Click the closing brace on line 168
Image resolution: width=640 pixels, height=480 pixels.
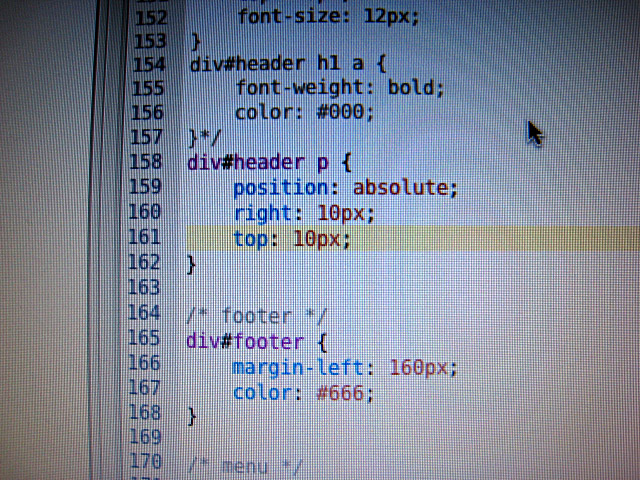pyautogui.click(x=192, y=416)
